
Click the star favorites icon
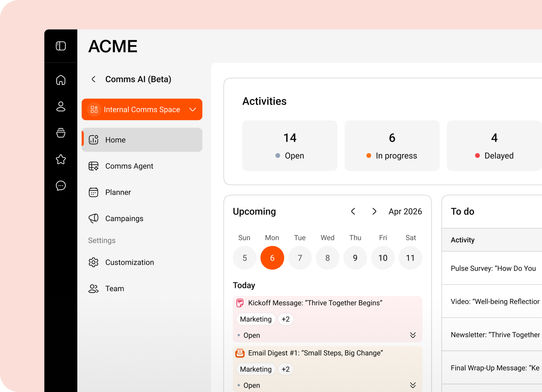[x=61, y=160]
